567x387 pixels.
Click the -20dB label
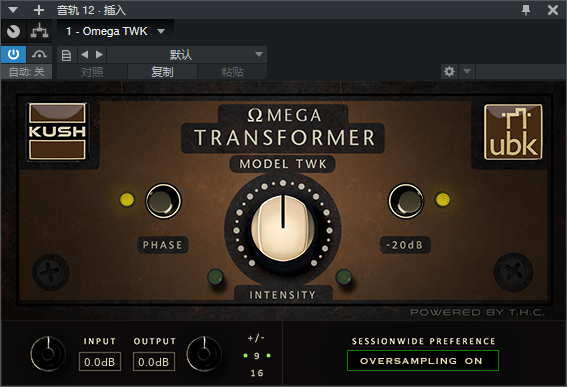coord(405,245)
